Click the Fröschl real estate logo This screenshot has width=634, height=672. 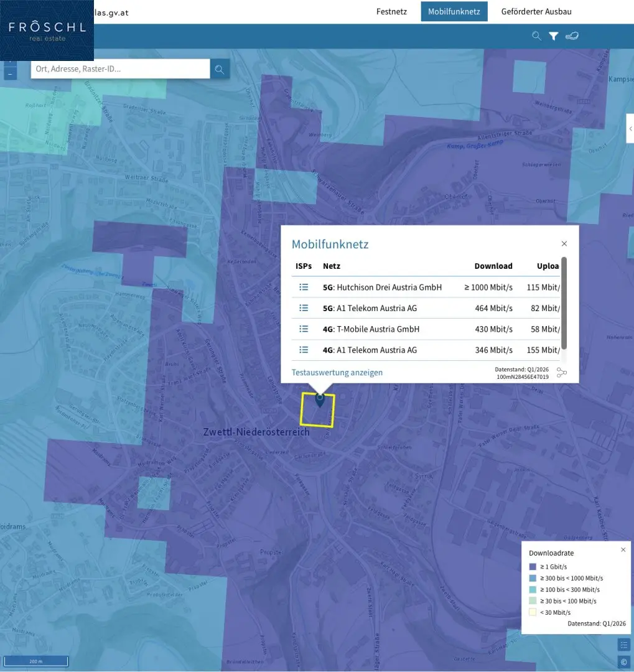pyautogui.click(x=47, y=30)
